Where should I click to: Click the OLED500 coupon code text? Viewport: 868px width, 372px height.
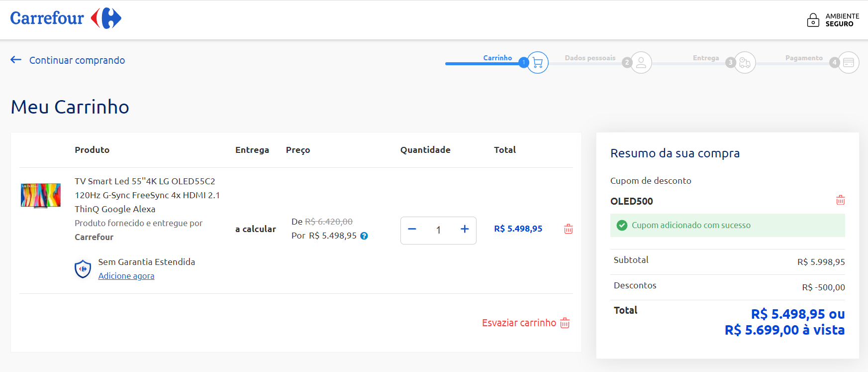click(x=632, y=201)
